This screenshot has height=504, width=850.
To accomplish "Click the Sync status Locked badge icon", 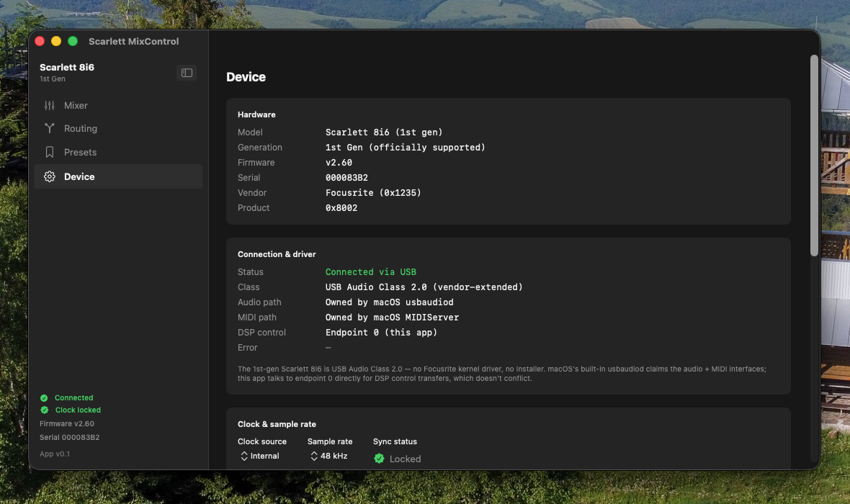I will click(x=380, y=459).
